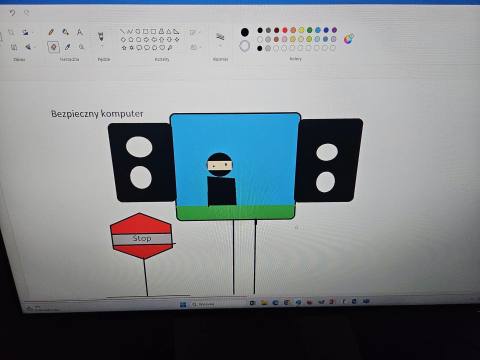
Task: Choose the Rounded rectangular callout shape
Action: tap(139, 48)
